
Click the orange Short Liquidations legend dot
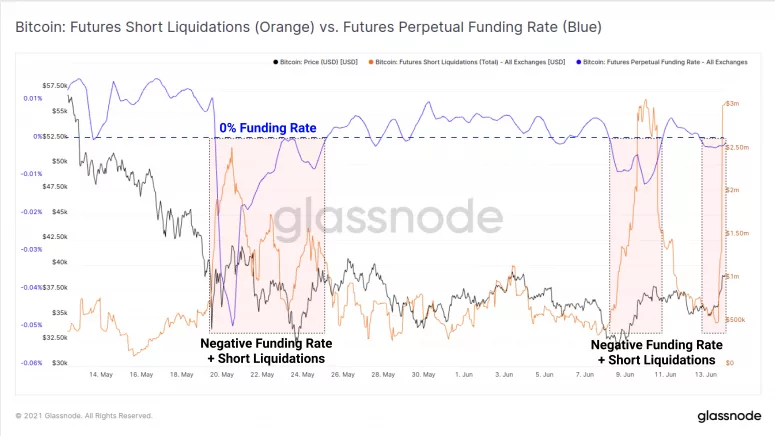click(371, 62)
